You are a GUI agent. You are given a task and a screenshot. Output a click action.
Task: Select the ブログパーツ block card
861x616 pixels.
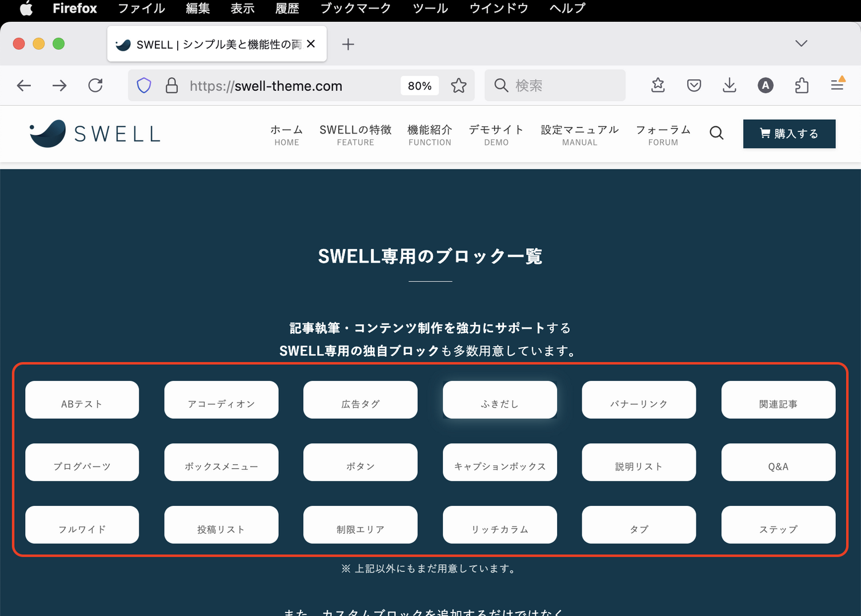82,462
